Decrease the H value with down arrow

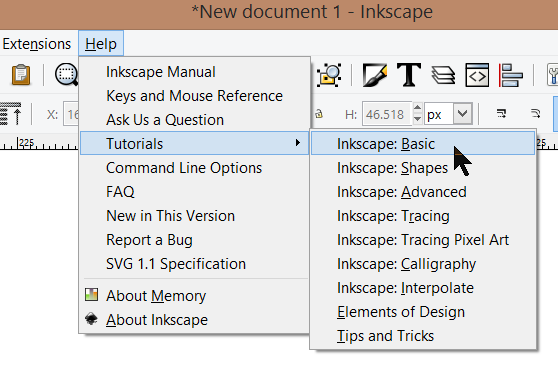418,120
